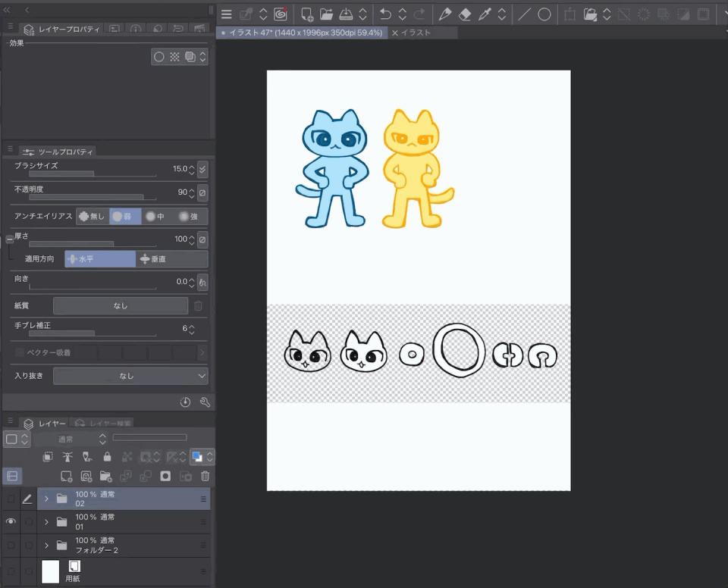The image size is (728, 588).
Task: Show folder 02 by clicking visibility box
Action: (11, 499)
